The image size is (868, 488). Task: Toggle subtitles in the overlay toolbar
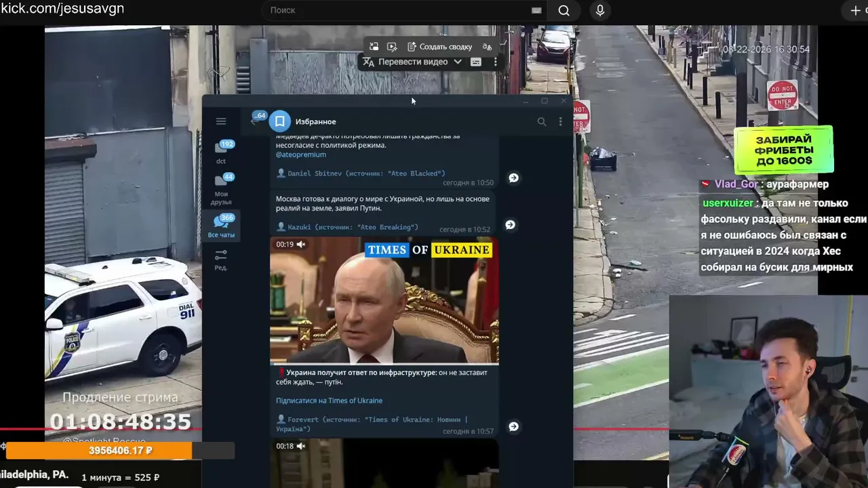(476, 62)
